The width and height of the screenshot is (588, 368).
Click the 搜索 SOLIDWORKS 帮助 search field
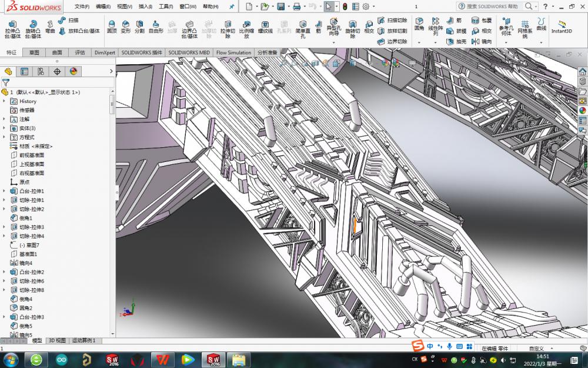[x=492, y=6]
